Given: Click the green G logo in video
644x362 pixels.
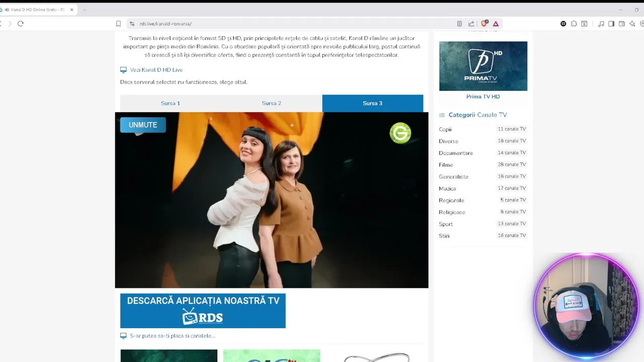Looking at the screenshot, I should (400, 133).
